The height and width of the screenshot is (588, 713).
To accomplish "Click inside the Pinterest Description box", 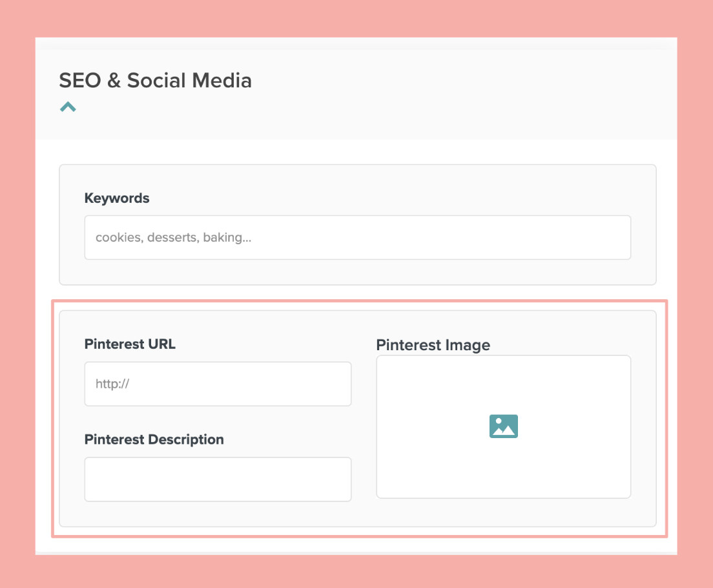I will (x=217, y=479).
